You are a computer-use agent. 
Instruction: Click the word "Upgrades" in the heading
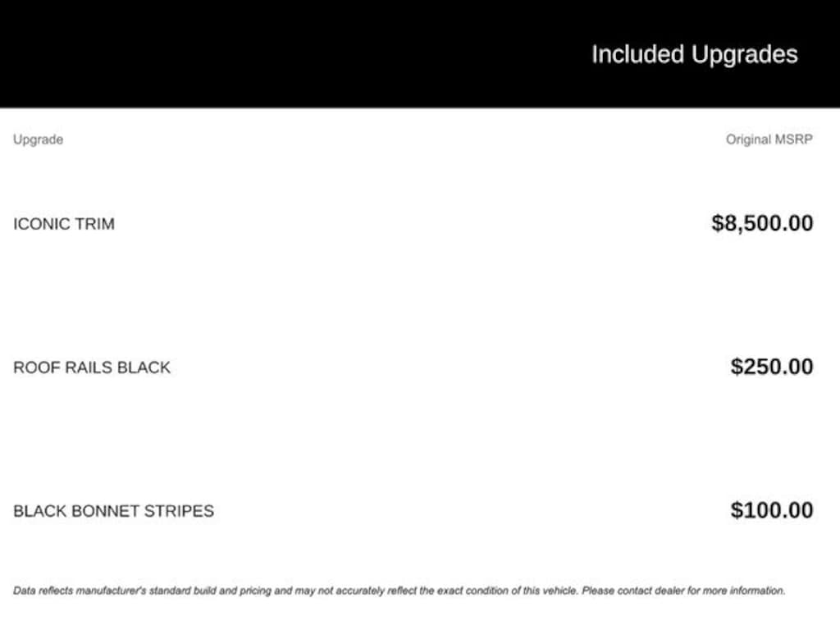coord(744,55)
